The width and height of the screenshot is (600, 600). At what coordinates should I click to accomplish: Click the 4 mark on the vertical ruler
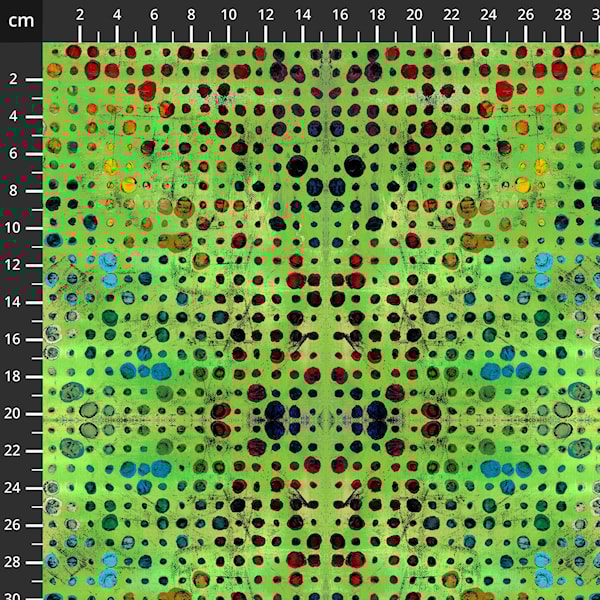[x=14, y=116]
